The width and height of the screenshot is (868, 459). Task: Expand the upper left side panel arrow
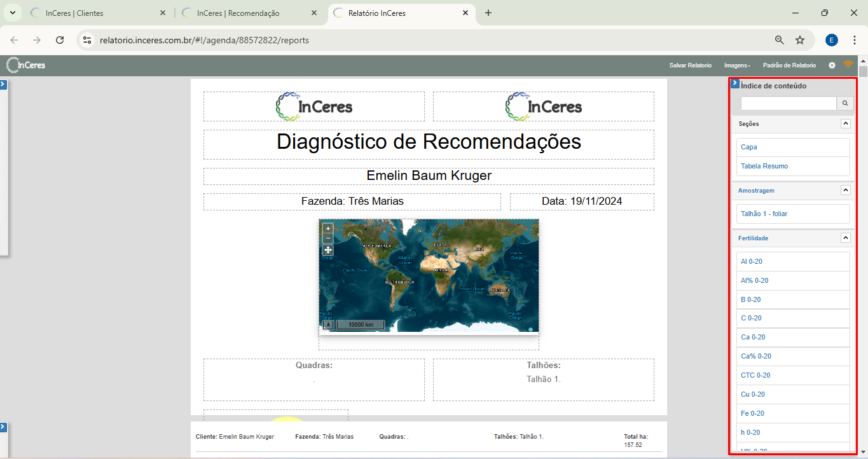[x=3, y=84]
